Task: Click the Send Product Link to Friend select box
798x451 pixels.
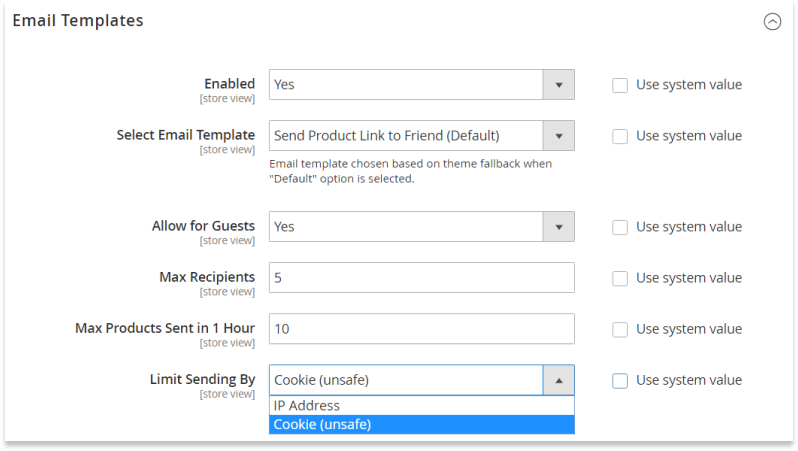Action: pyautogui.click(x=422, y=135)
